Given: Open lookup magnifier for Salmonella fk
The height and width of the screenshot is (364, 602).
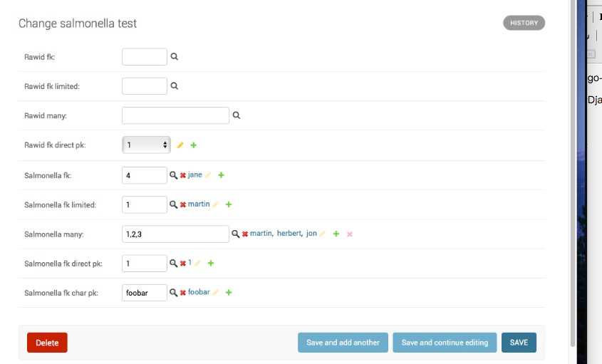Looking at the screenshot, I should (174, 175).
